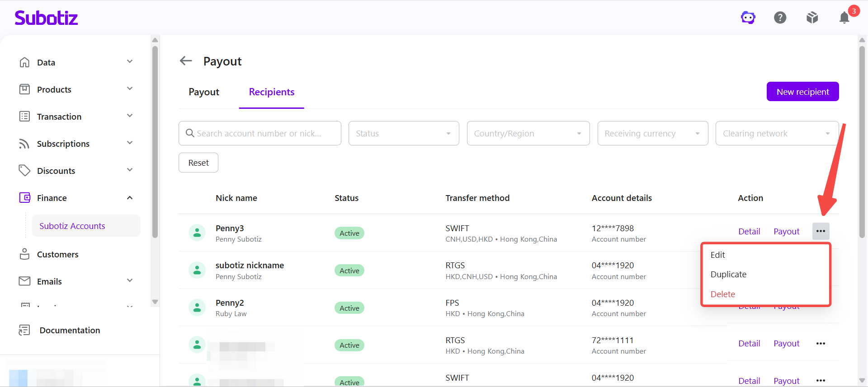868x387 pixels.
Task: Click Payout link for Penny3
Action: click(786, 231)
